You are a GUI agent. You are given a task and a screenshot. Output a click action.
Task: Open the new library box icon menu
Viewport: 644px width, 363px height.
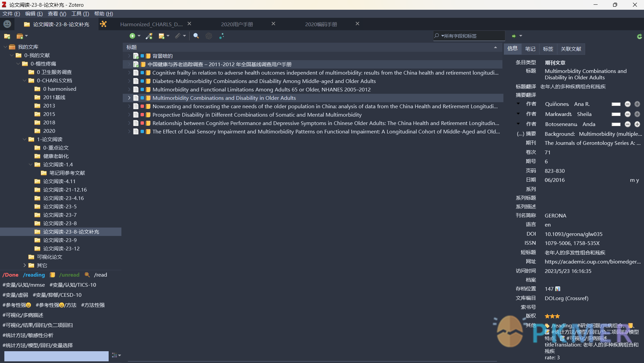[22, 36]
